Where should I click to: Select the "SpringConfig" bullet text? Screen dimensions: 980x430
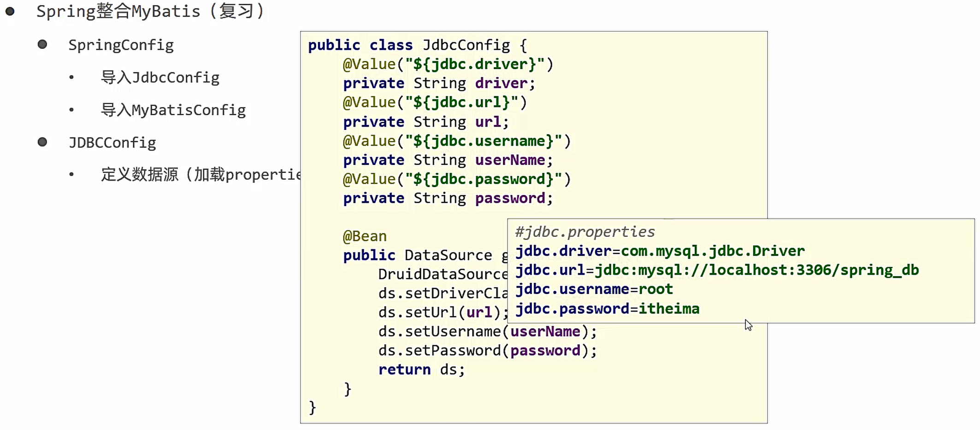[121, 45]
